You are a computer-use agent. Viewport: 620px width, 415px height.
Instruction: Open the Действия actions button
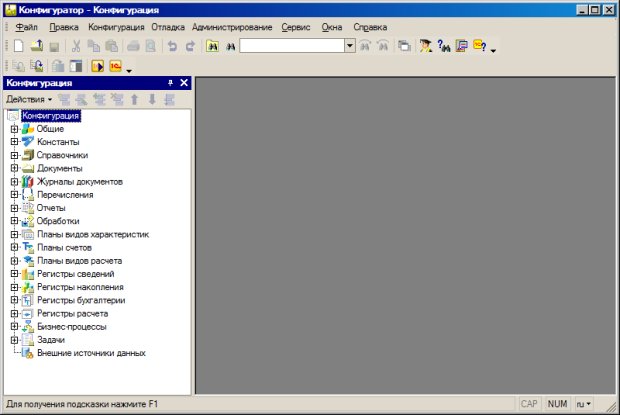(x=29, y=99)
